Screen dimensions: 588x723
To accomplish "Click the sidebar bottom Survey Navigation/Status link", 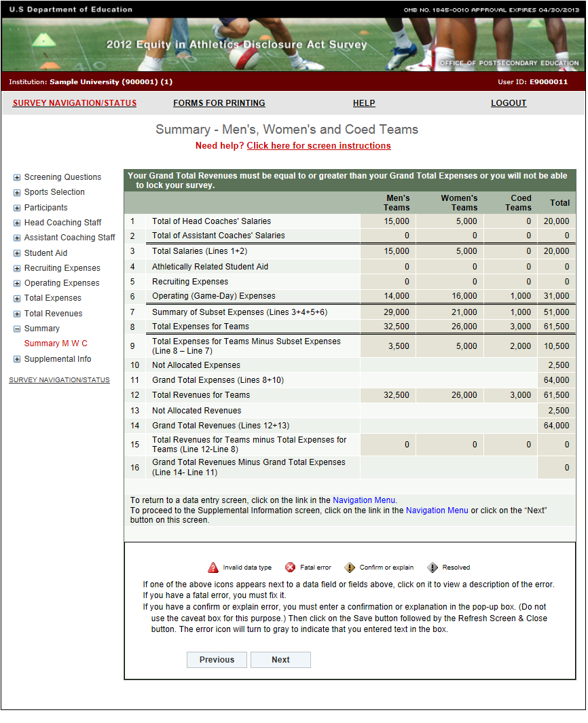I will click(59, 380).
